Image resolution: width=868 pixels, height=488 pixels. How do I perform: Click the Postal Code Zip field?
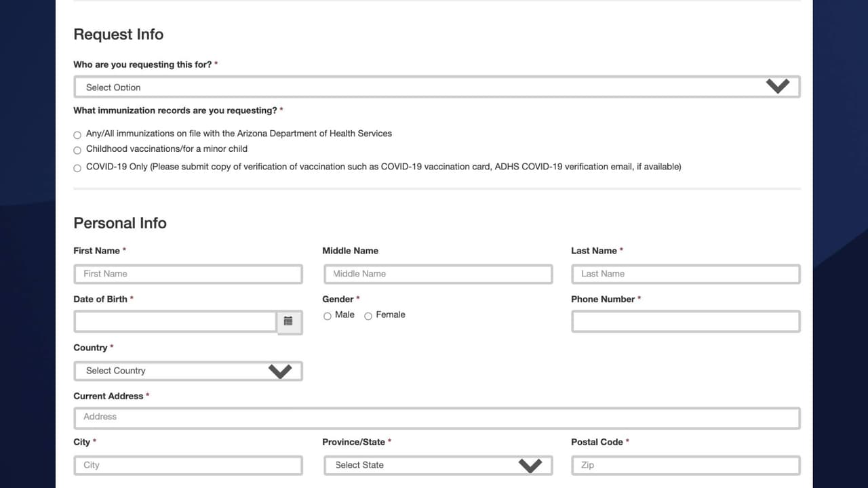pyautogui.click(x=686, y=465)
